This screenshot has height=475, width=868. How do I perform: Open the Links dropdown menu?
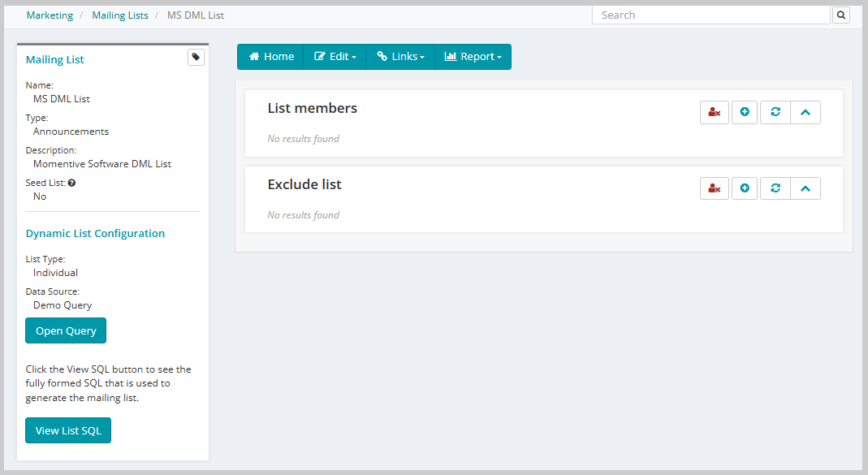[x=400, y=57]
